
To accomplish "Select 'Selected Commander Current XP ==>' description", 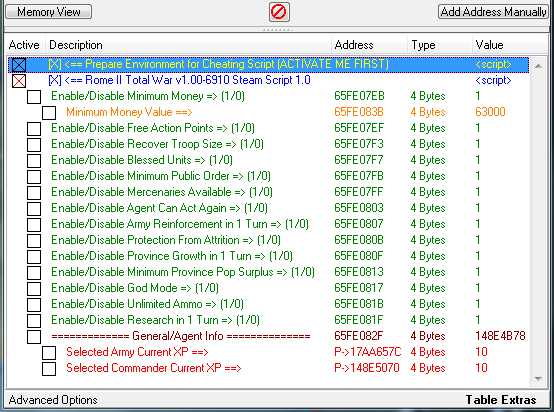I will [154, 368].
